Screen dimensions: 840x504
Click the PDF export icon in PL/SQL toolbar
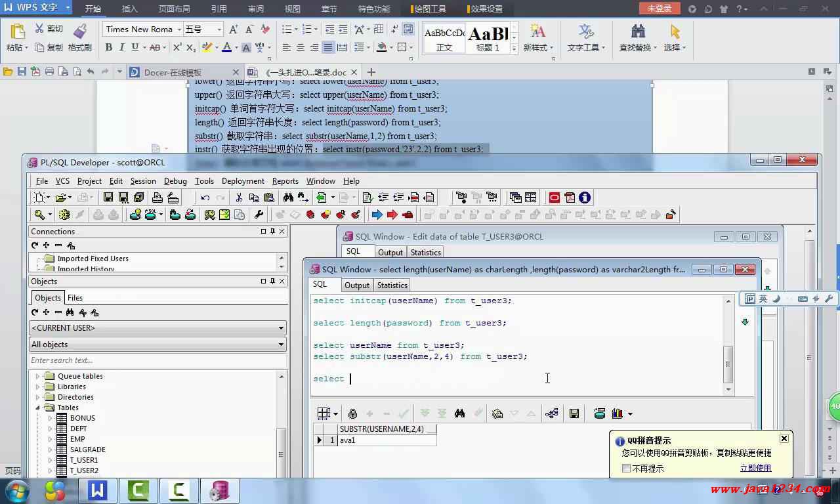coord(570,197)
